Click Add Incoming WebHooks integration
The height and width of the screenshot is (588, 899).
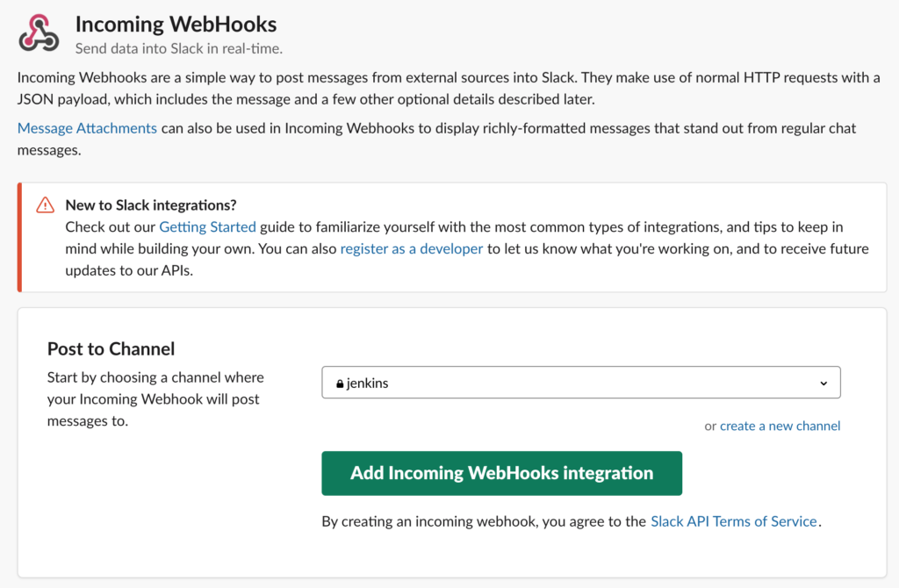(501, 473)
